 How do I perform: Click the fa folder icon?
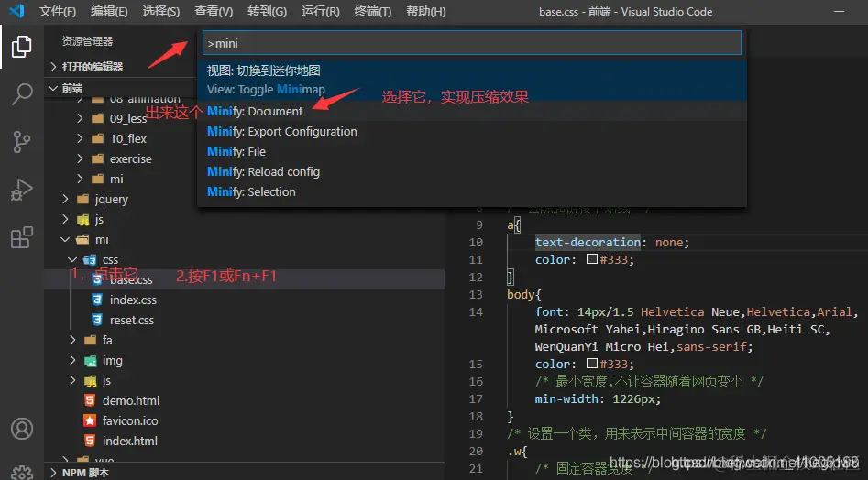coord(90,340)
